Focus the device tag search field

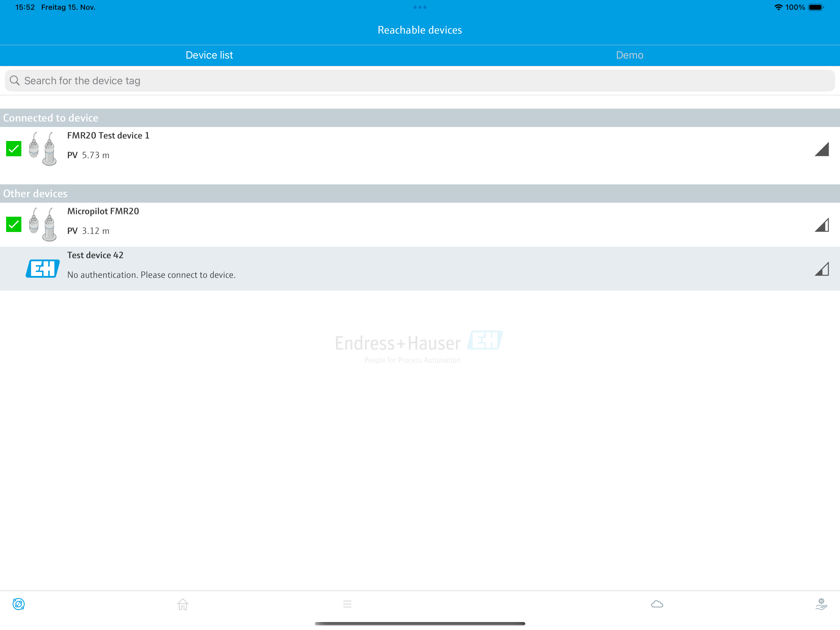pyautogui.click(x=420, y=81)
